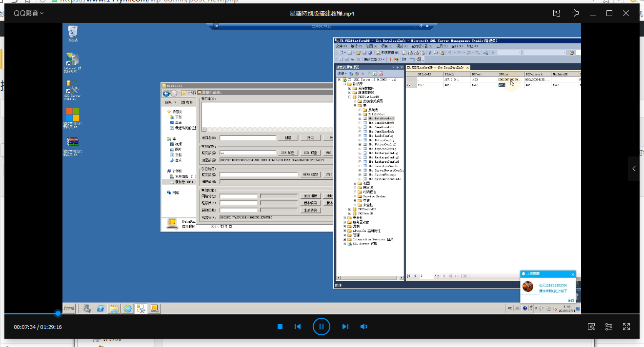Viewport: 644px width, 347px height.
Task: Click the record number field in navigator
Action: 426,276
